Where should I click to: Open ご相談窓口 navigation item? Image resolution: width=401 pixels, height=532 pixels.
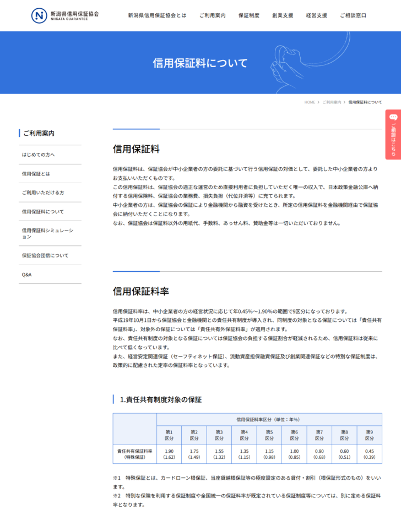(x=354, y=15)
